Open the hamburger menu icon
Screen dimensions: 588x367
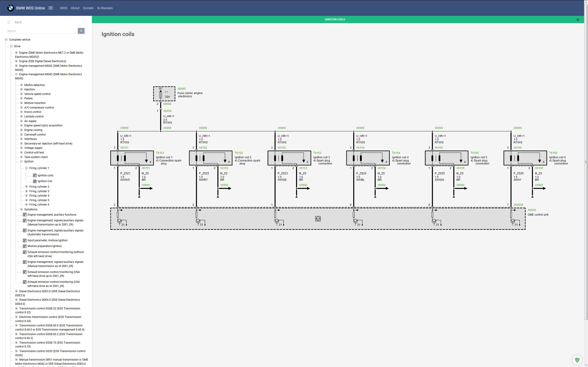[51, 8]
